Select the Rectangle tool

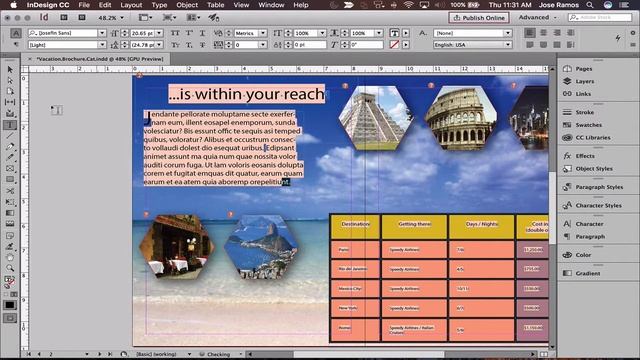[x=10, y=180]
